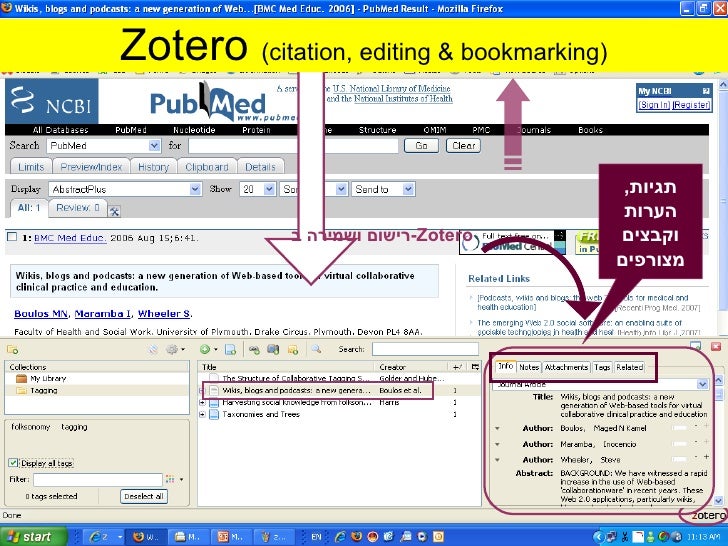The width and height of the screenshot is (728, 546).
Task: Toggle author type arrow for Boulos
Action: point(497,429)
